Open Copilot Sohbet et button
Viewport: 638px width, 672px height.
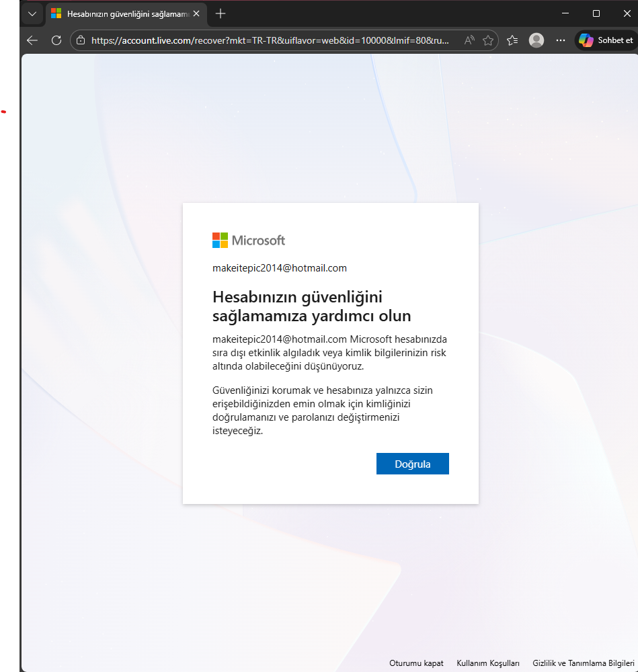coord(606,40)
